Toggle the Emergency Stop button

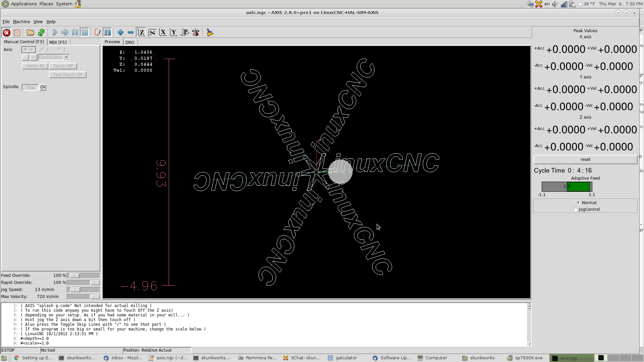[x=6, y=33]
